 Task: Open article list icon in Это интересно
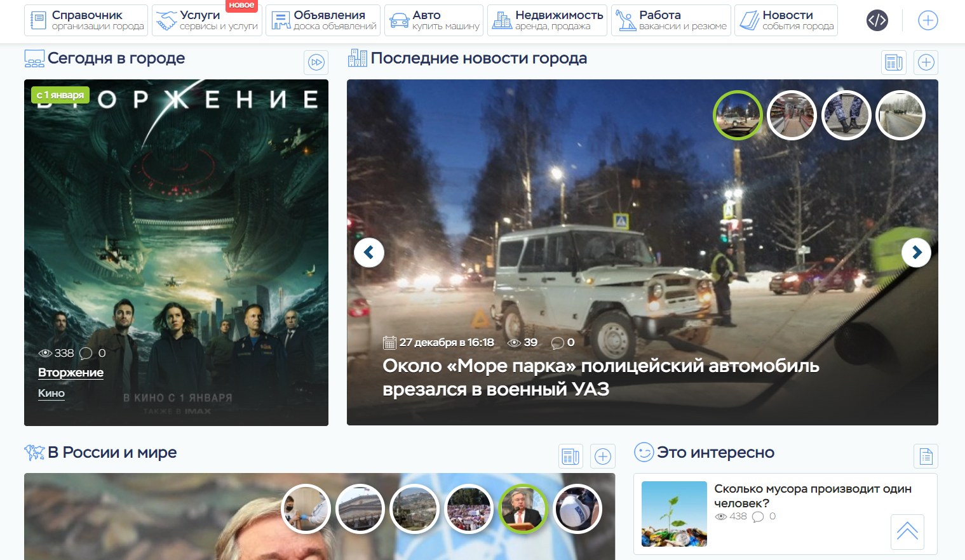coord(926,456)
